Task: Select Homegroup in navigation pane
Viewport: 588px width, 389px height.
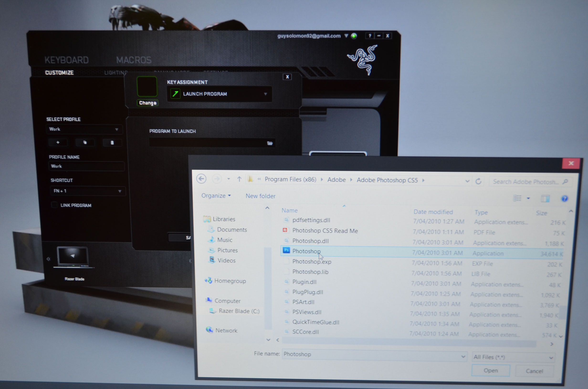Action: coord(230,281)
